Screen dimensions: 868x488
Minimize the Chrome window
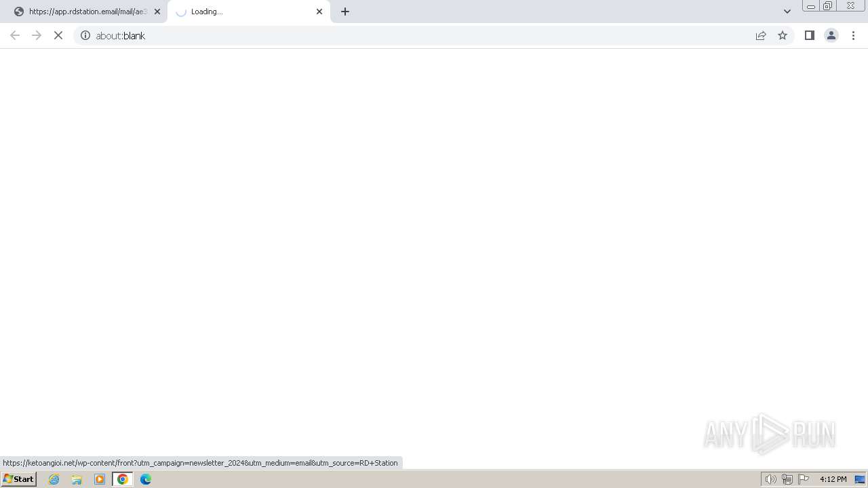tap(810, 6)
